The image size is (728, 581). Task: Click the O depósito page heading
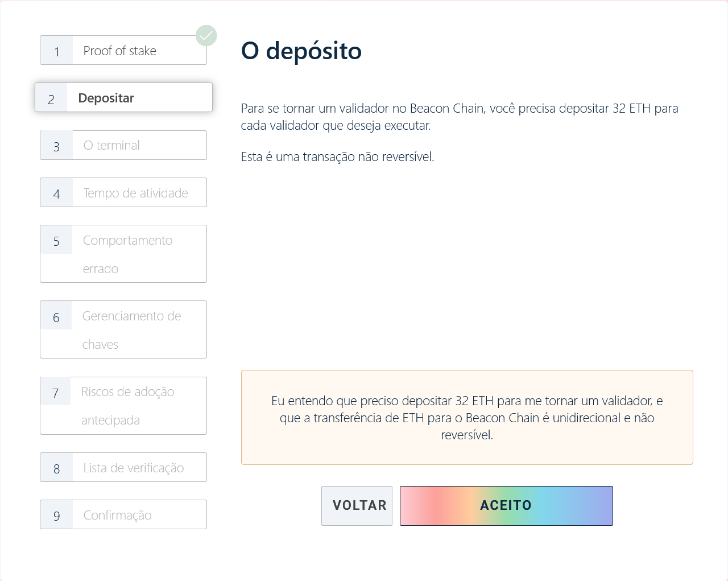(302, 51)
